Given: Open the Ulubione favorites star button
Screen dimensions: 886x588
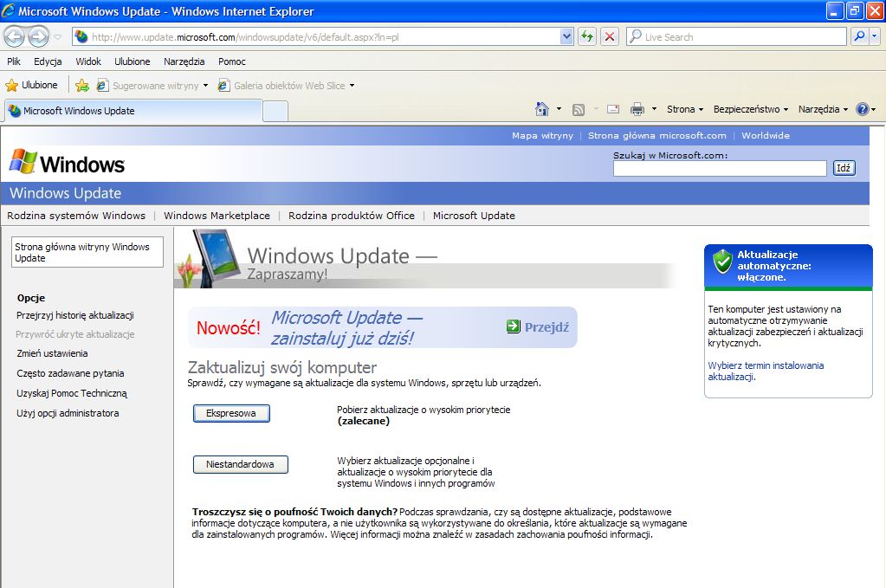Looking at the screenshot, I should pyautogui.click(x=32, y=85).
